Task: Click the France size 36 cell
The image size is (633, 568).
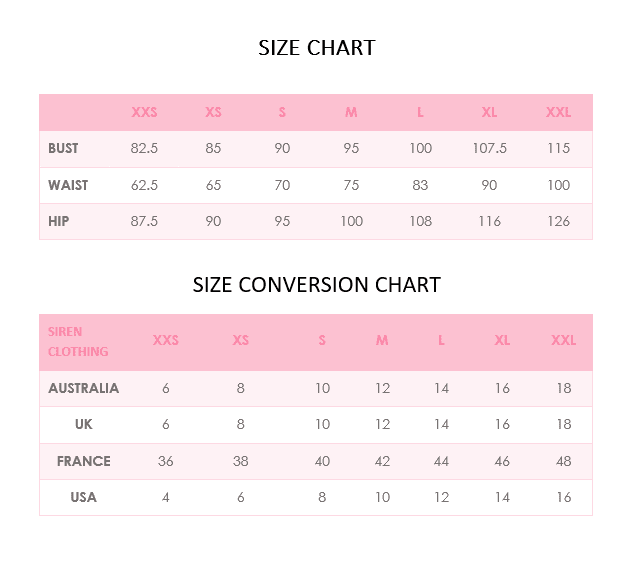Action: pos(166,461)
